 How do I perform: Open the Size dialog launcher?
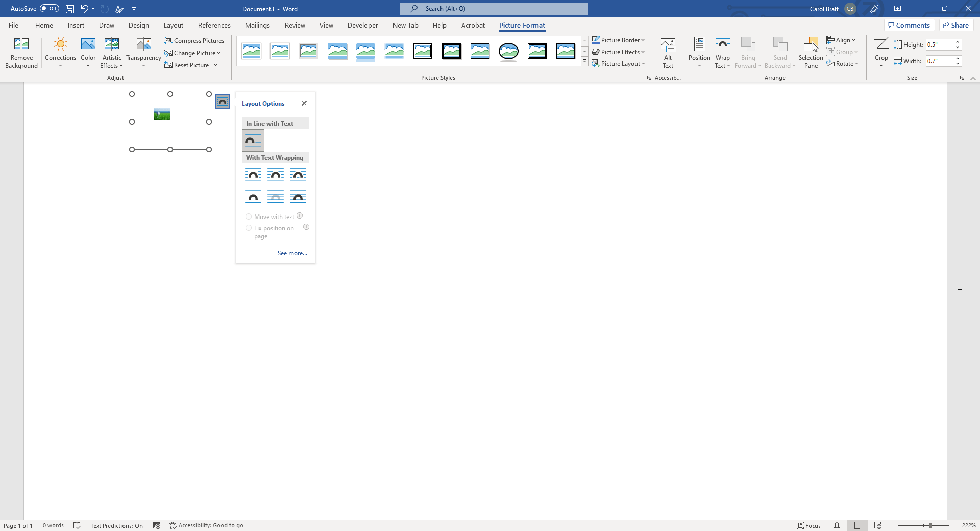(962, 78)
